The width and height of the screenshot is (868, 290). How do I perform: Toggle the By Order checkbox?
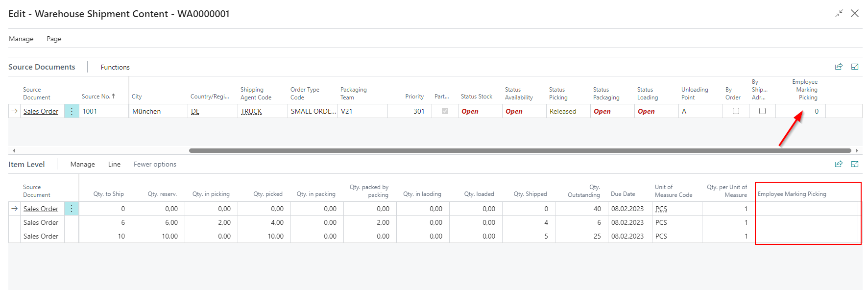click(x=736, y=111)
